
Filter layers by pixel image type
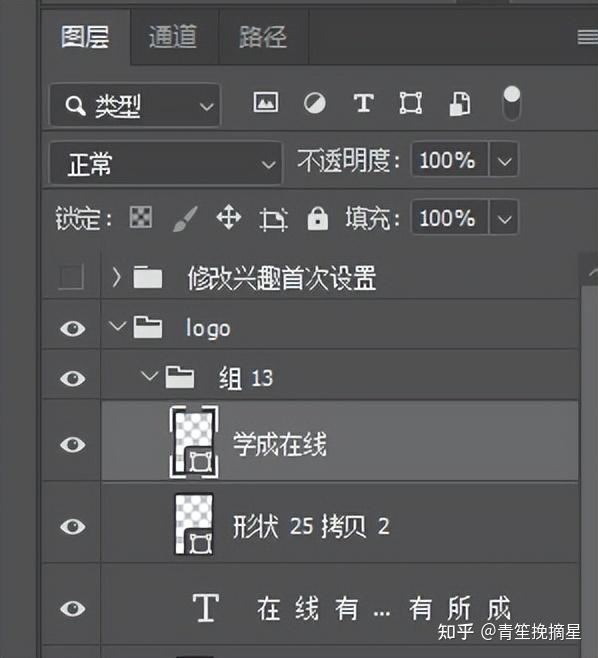coord(266,102)
